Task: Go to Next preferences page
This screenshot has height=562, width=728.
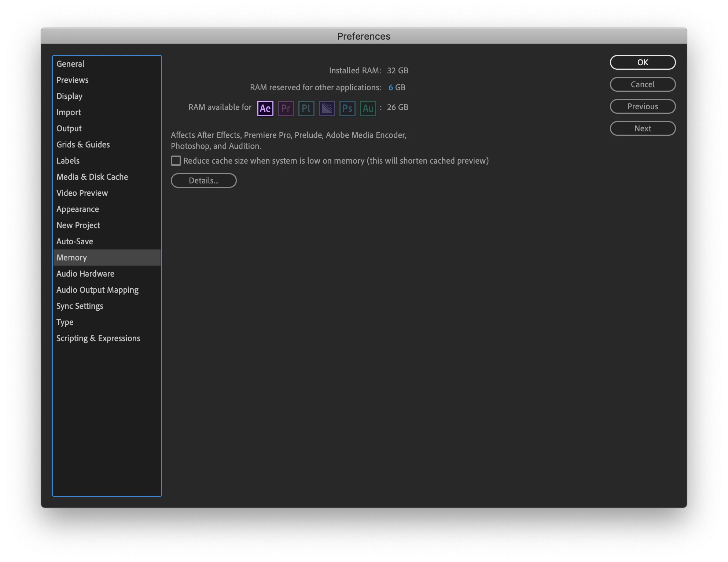Action: 642,128
